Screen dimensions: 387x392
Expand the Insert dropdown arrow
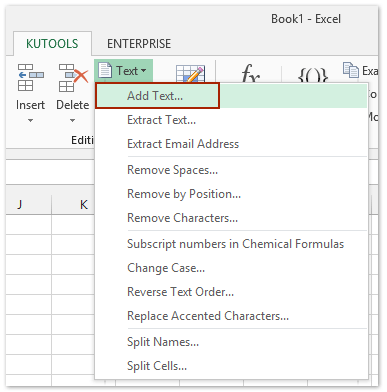pyautogui.click(x=30, y=120)
